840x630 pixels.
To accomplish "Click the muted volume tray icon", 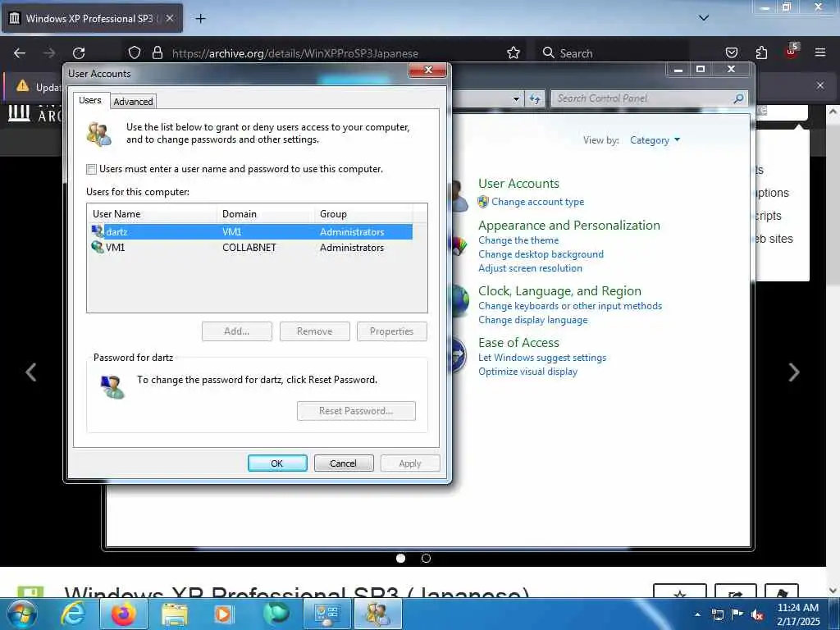I will (x=757, y=615).
